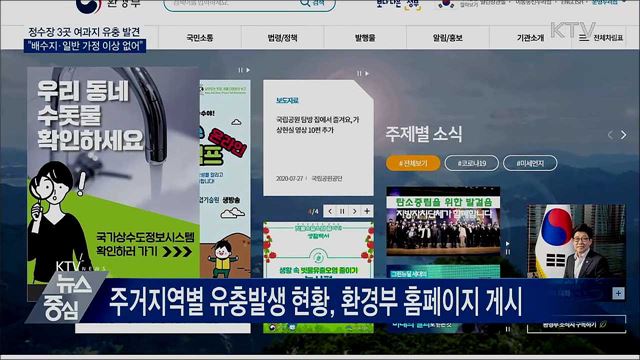This screenshot has height=360, width=640.
Task: Click the plus button in the 1/4 pager
Action: click(367, 211)
